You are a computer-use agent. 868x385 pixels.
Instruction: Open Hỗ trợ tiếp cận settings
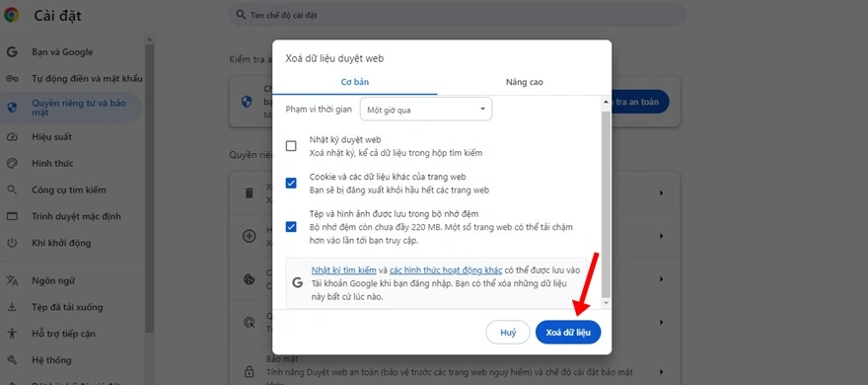pyautogui.click(x=63, y=334)
